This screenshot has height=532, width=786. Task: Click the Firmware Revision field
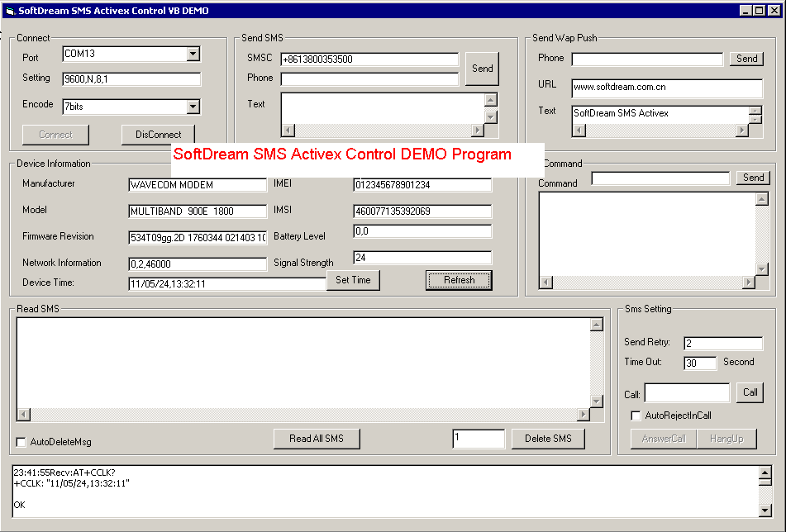[x=198, y=238]
